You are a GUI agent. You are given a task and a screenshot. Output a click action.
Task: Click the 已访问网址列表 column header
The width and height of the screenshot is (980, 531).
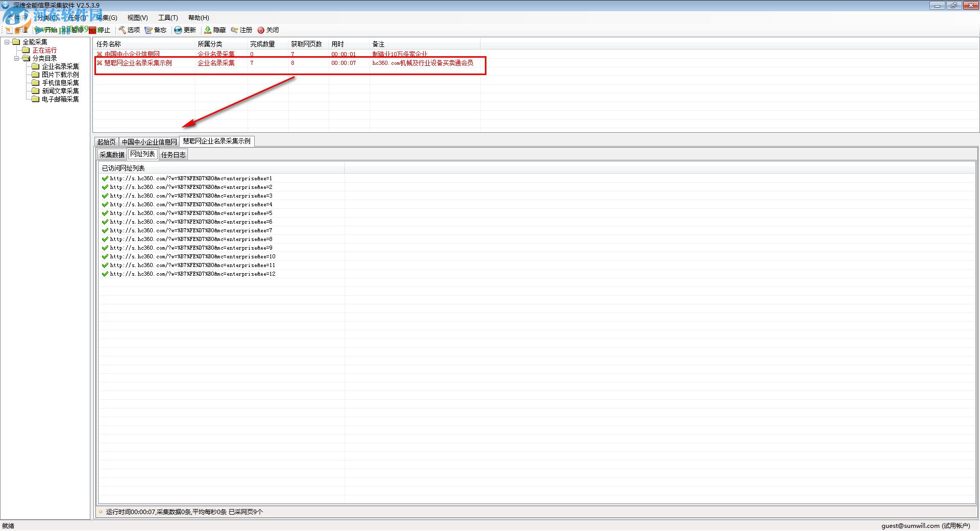[222, 168]
